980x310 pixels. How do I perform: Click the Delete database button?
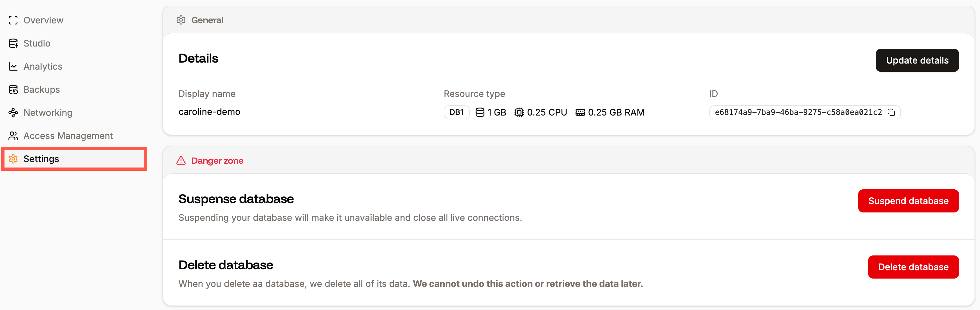(913, 267)
